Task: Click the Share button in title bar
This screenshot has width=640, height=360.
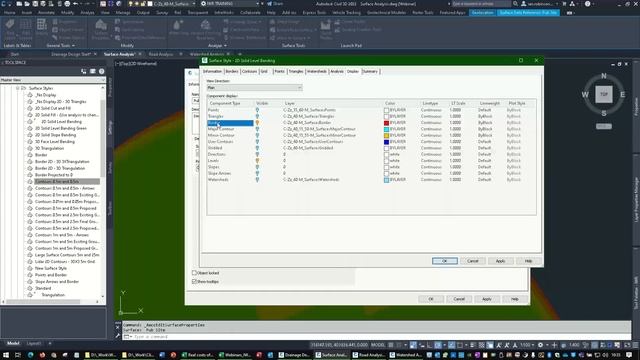Action: click(x=276, y=4)
